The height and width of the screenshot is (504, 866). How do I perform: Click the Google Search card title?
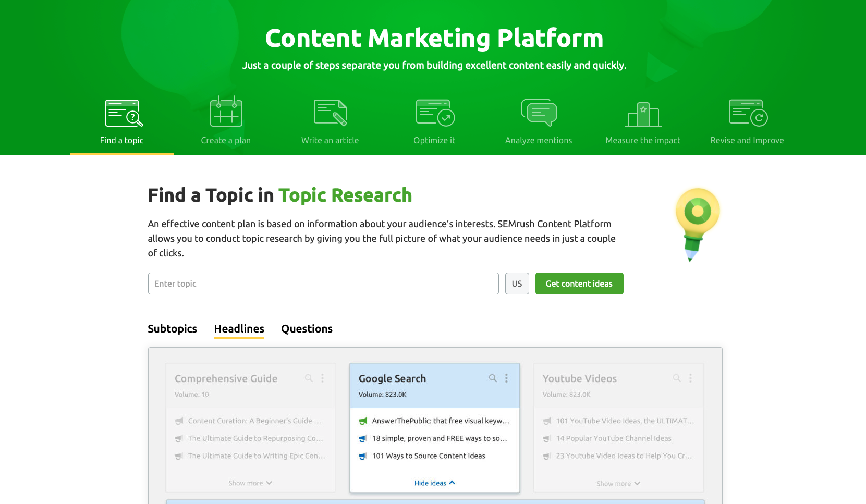coord(392,378)
